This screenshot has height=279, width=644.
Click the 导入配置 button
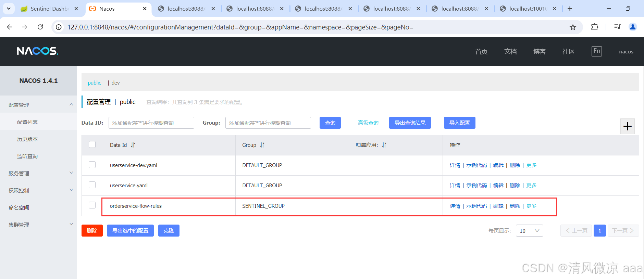pos(460,123)
